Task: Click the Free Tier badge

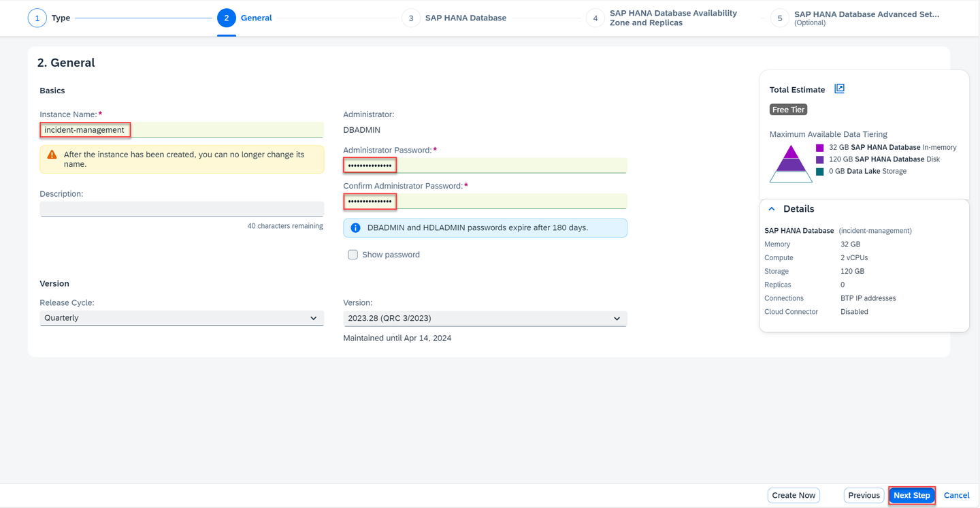Action: click(788, 110)
